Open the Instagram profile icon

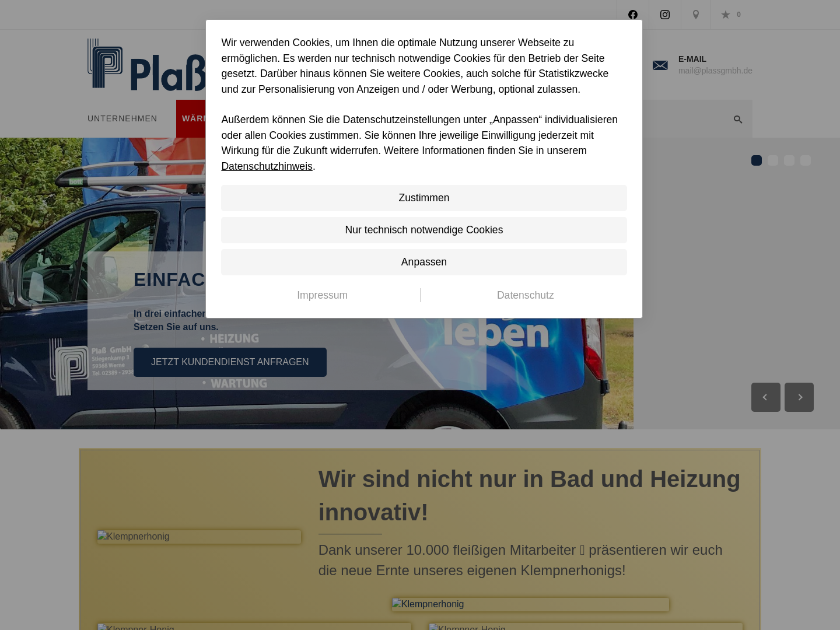(665, 15)
